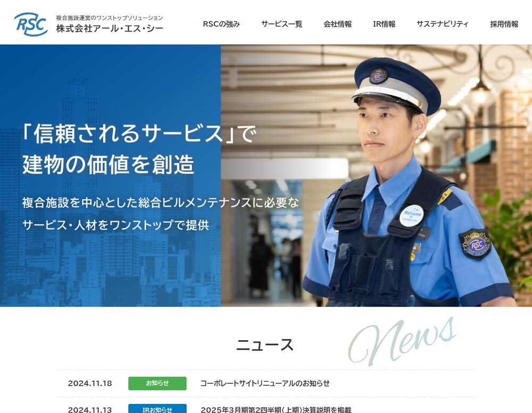Click the green お知らせ category badge

(x=157, y=383)
